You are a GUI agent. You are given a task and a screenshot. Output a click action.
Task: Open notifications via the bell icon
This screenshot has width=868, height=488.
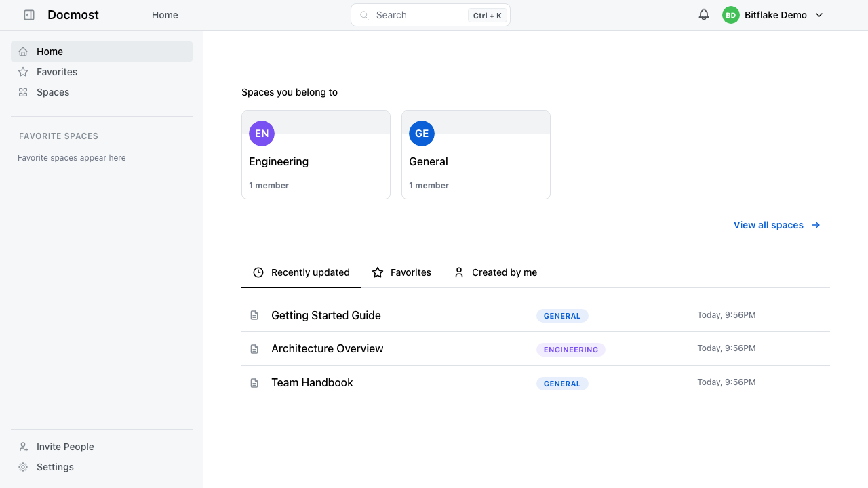[704, 15]
